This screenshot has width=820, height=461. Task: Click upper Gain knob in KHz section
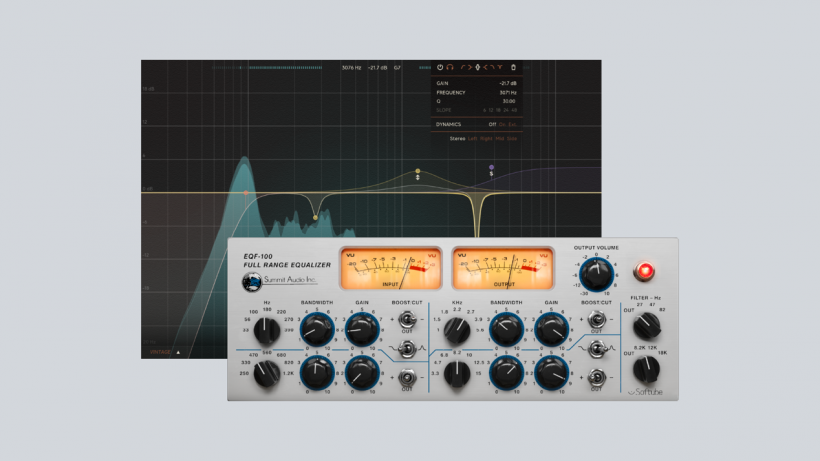[x=551, y=330]
